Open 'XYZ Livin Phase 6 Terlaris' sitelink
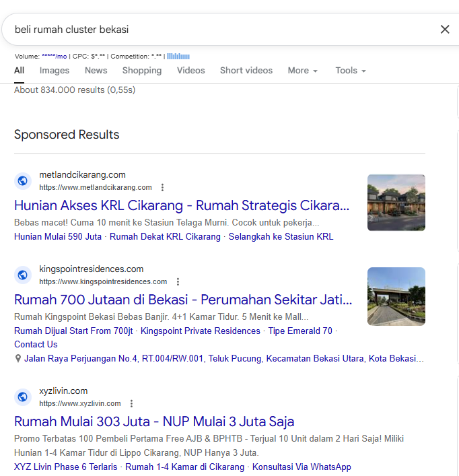Screen dimensions: 459x476 tap(66, 467)
